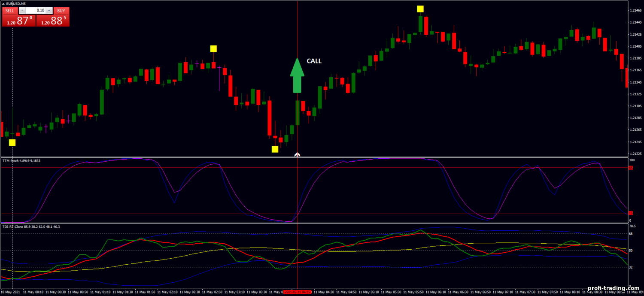Click the yellow square marker left of the CALL arrow
The width and height of the screenshot is (644, 296).
213,48
